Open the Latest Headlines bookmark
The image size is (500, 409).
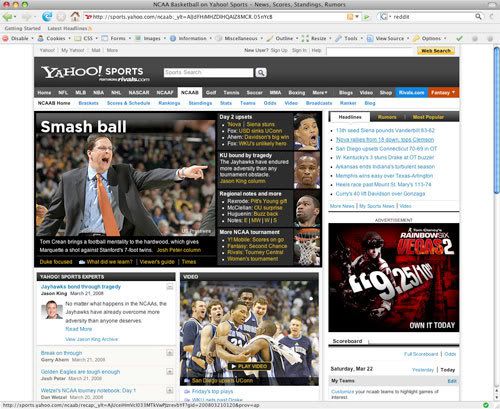69,28
